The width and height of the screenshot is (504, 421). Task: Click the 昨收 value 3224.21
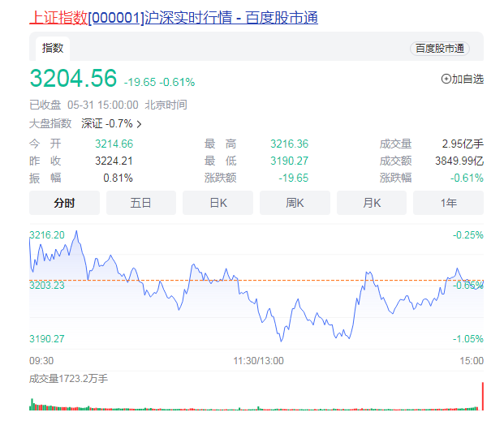[114, 161]
